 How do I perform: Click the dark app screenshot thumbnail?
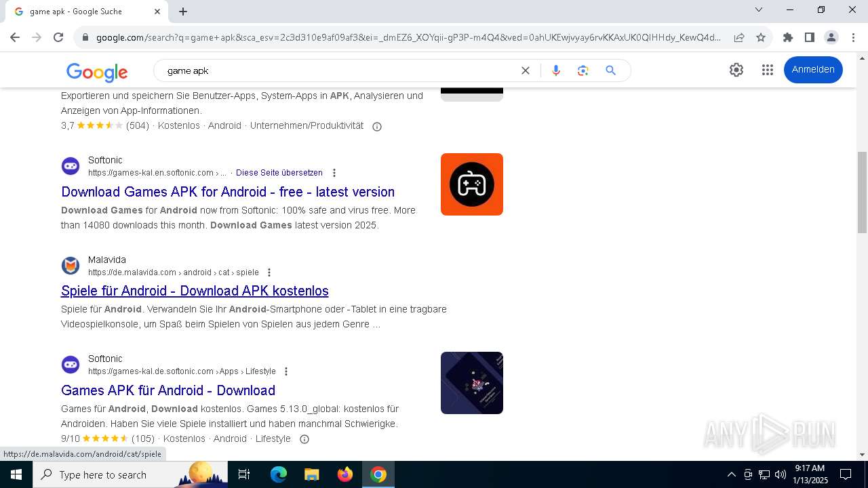click(472, 383)
